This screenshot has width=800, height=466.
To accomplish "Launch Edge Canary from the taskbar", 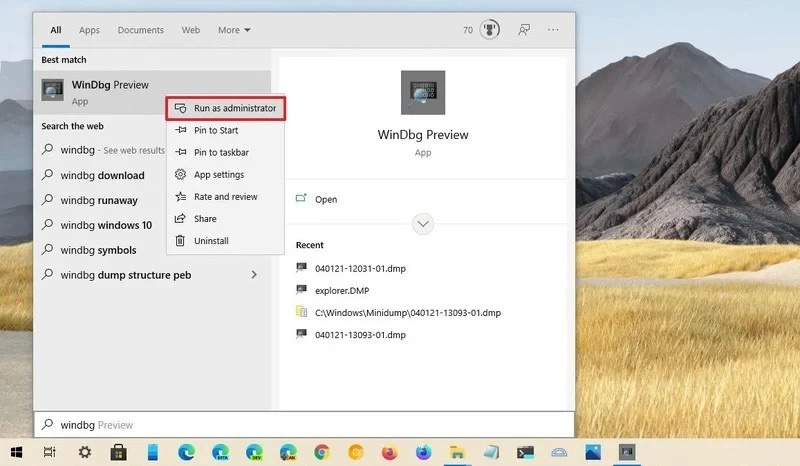I will tap(288, 452).
